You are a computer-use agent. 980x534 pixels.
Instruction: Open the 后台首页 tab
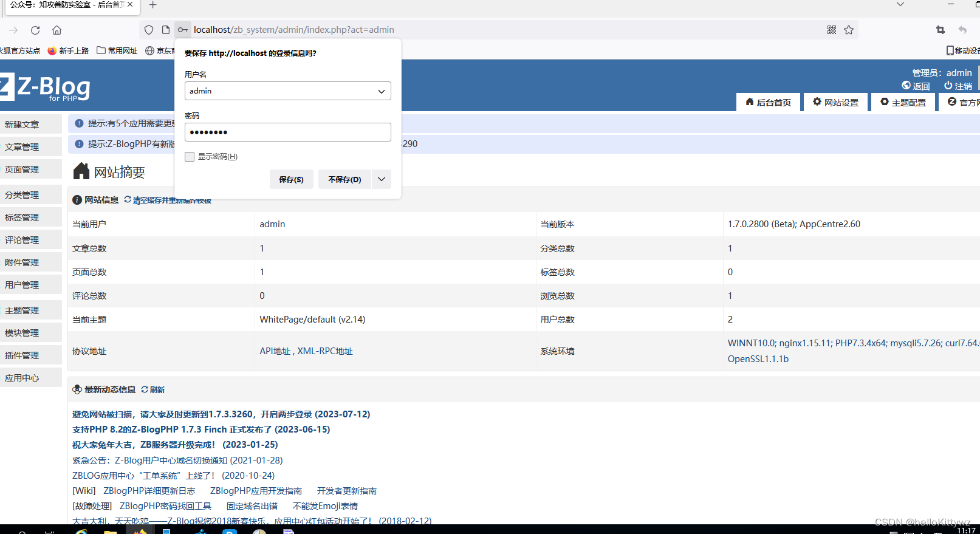coord(768,102)
